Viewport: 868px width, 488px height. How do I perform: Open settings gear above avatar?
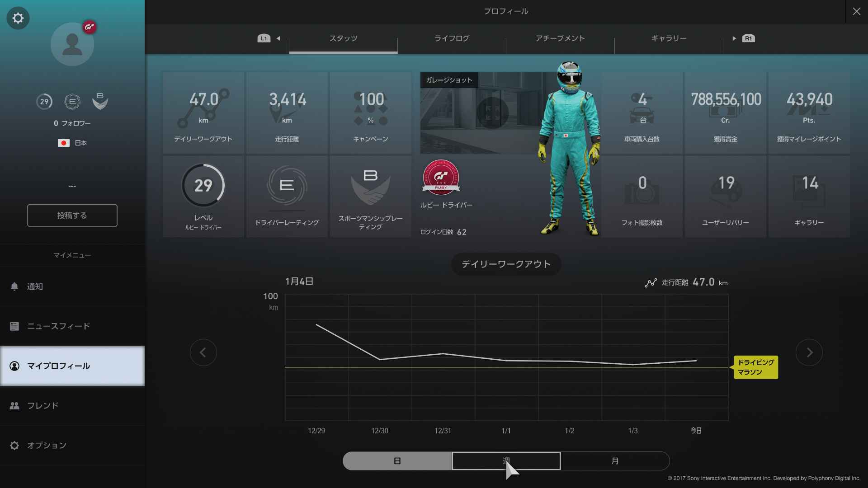18,18
